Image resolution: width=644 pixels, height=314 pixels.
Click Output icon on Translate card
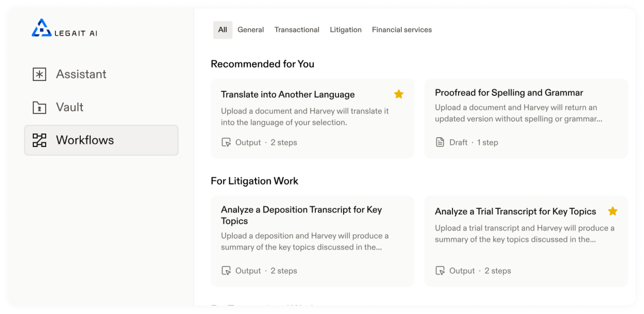click(x=226, y=142)
